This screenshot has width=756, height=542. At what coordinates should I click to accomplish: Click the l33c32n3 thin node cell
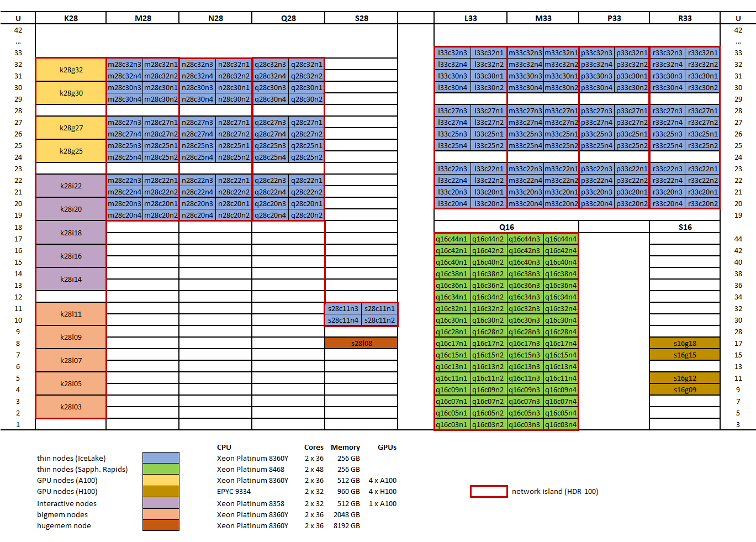pos(452,52)
